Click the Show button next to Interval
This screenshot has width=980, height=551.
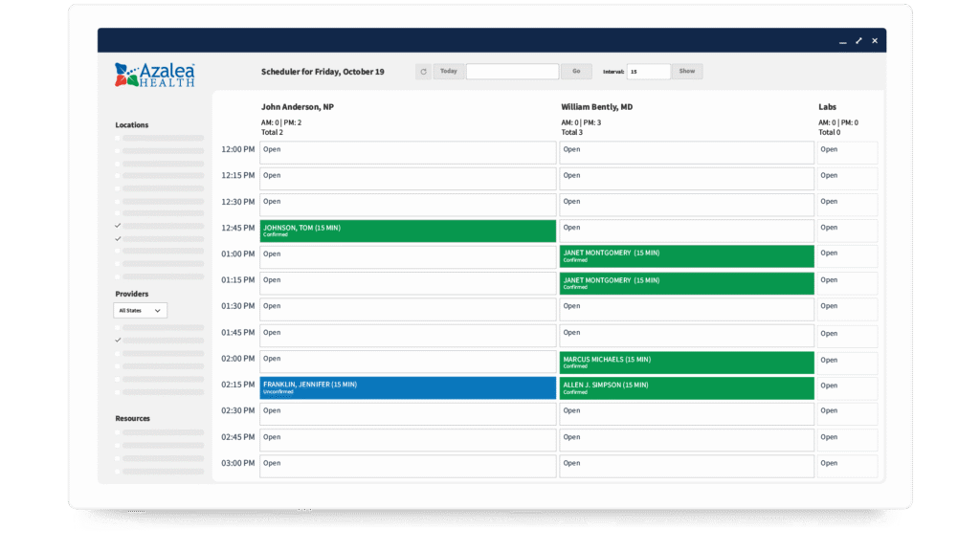[x=687, y=71]
